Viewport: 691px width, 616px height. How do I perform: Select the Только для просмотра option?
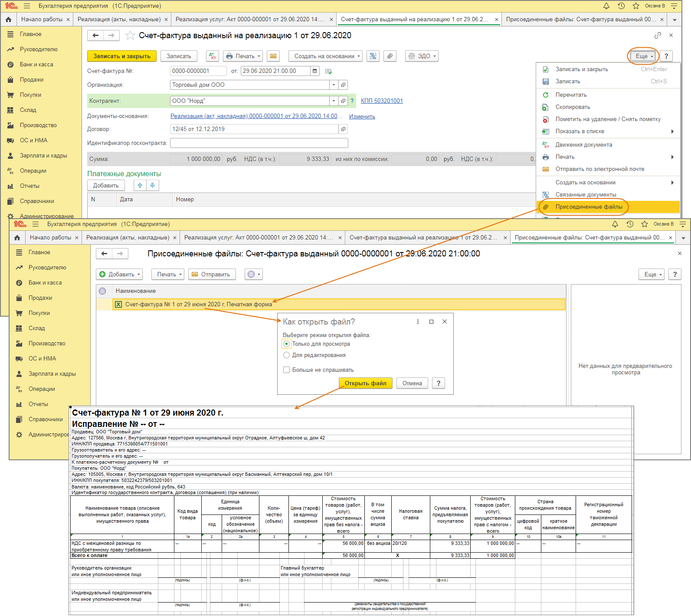tap(286, 344)
